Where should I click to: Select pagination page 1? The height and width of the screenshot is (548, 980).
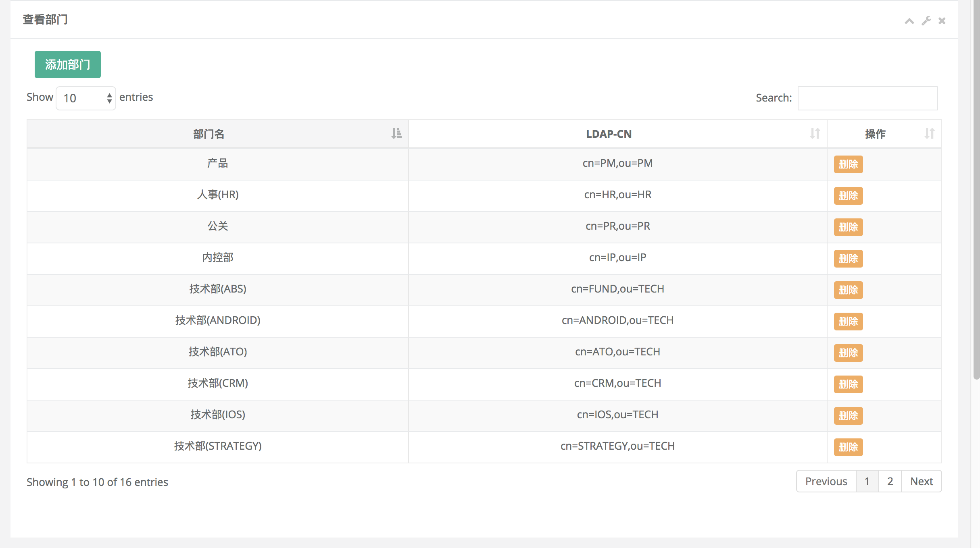tap(867, 481)
